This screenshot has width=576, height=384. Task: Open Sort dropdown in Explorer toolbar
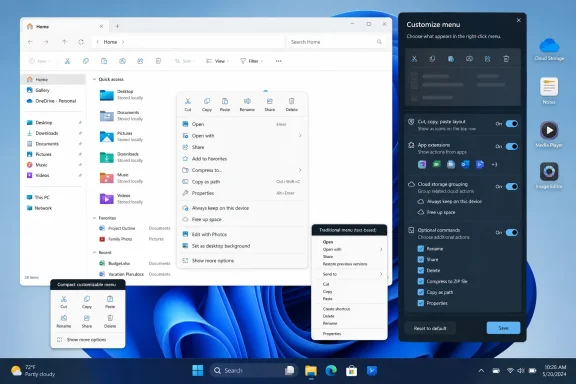pyautogui.click(x=185, y=61)
